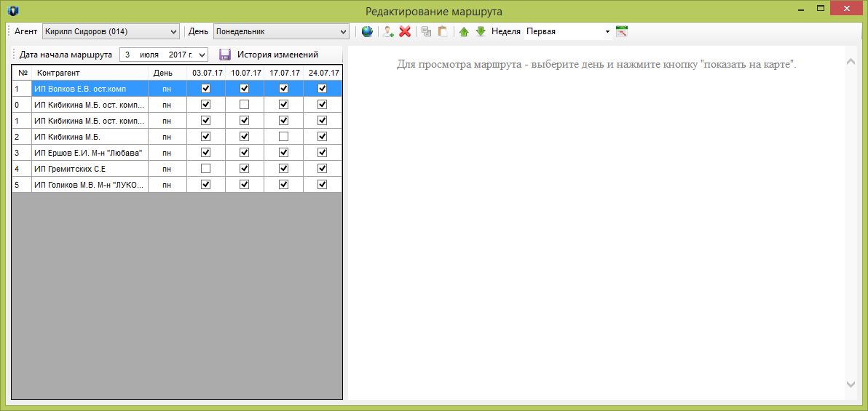
Task: Click the month июля in the start date
Action: pos(149,55)
